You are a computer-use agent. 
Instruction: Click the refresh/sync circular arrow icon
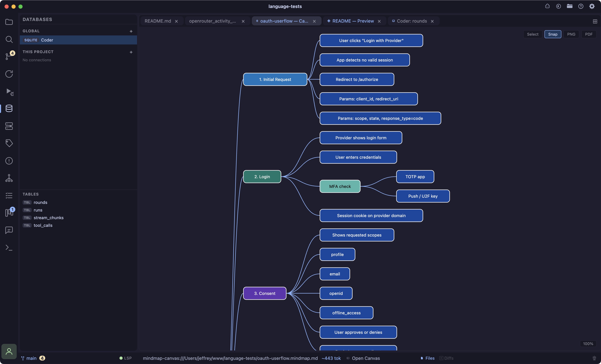(9, 74)
